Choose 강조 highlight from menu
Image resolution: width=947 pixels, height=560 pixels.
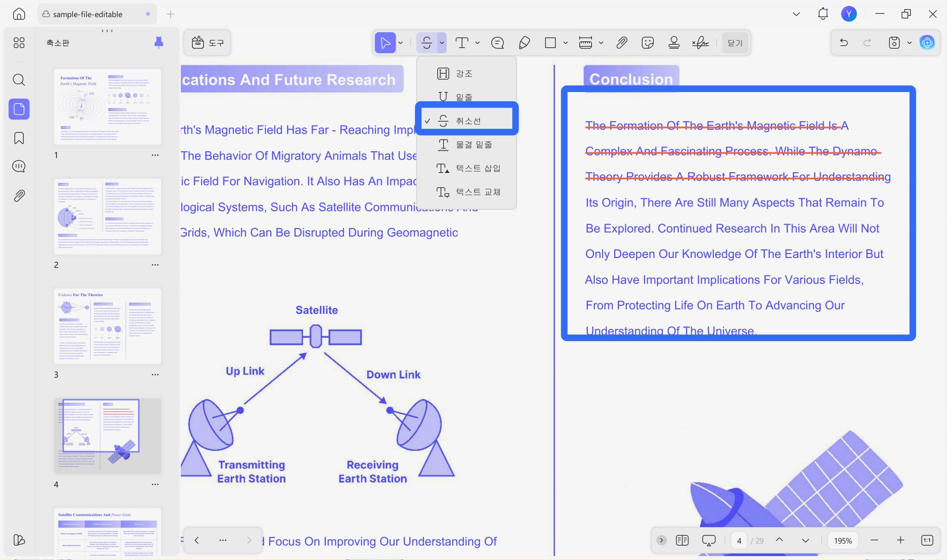pyautogui.click(x=466, y=74)
